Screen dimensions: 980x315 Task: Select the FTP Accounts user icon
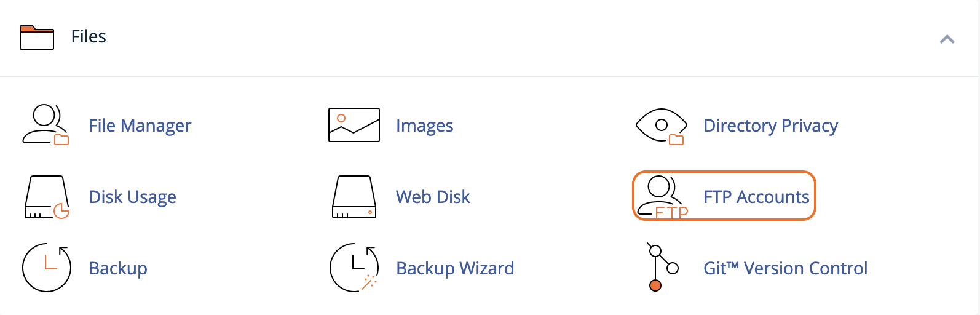point(662,197)
